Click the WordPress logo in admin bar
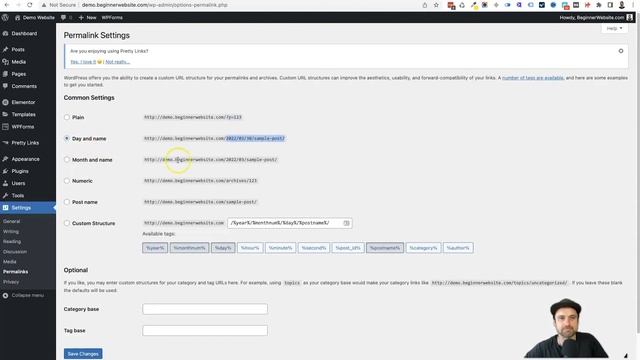Image resolution: width=640 pixels, height=360 pixels. (x=5, y=18)
